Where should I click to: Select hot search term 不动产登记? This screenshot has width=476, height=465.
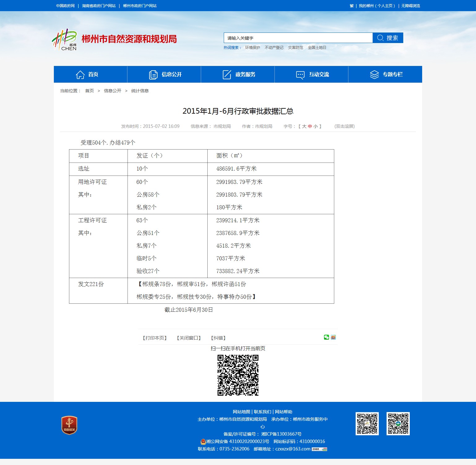click(x=274, y=48)
